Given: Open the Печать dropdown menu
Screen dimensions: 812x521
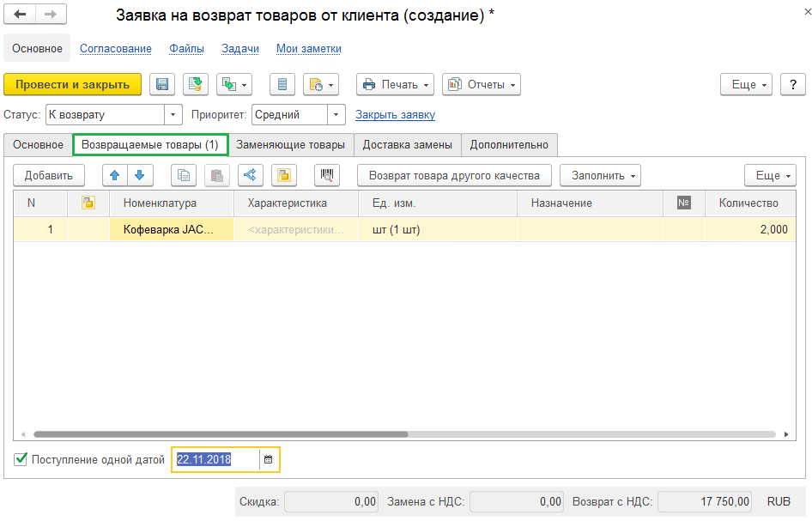Looking at the screenshot, I should (395, 84).
